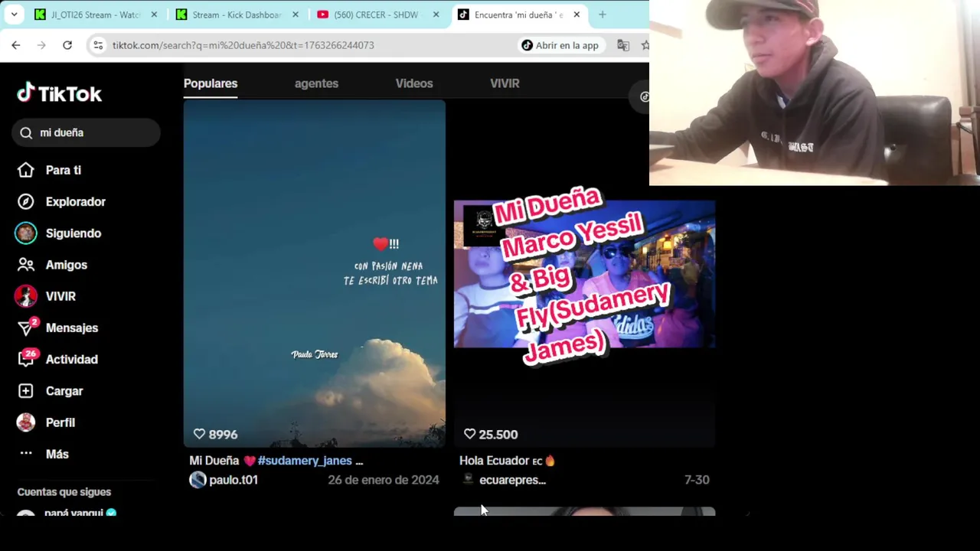
Task: Click #sudamery_janes hashtag link
Action: pyautogui.click(x=305, y=461)
